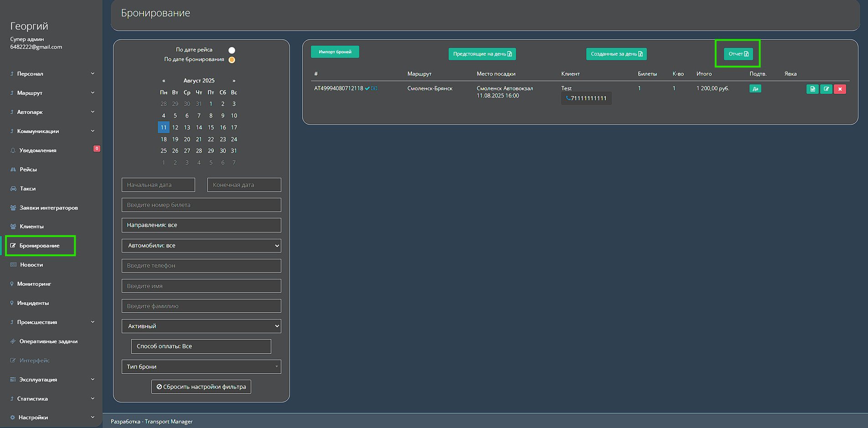Open Рейсы in the sidebar menu

click(28, 170)
